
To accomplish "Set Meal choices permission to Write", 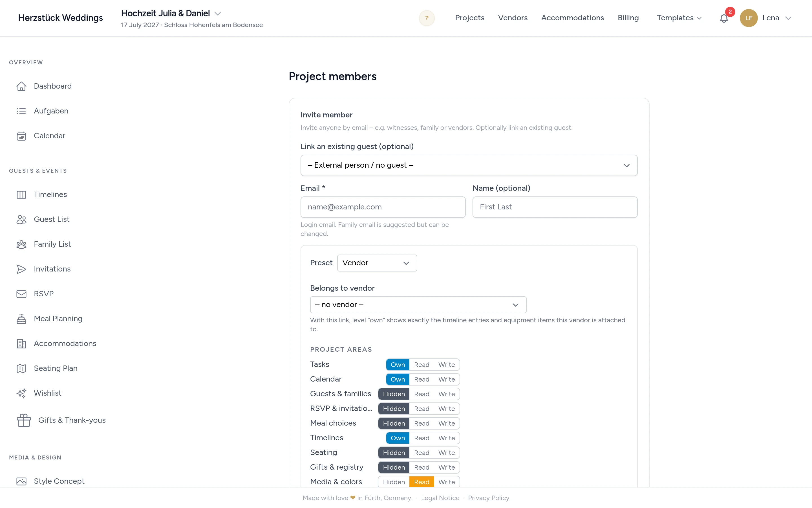I will click(447, 423).
